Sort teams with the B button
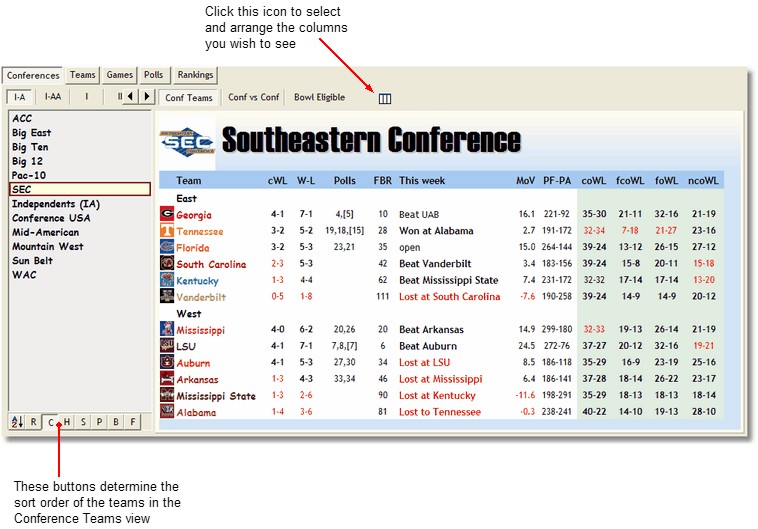This screenshot has height=529, width=758. [116, 422]
